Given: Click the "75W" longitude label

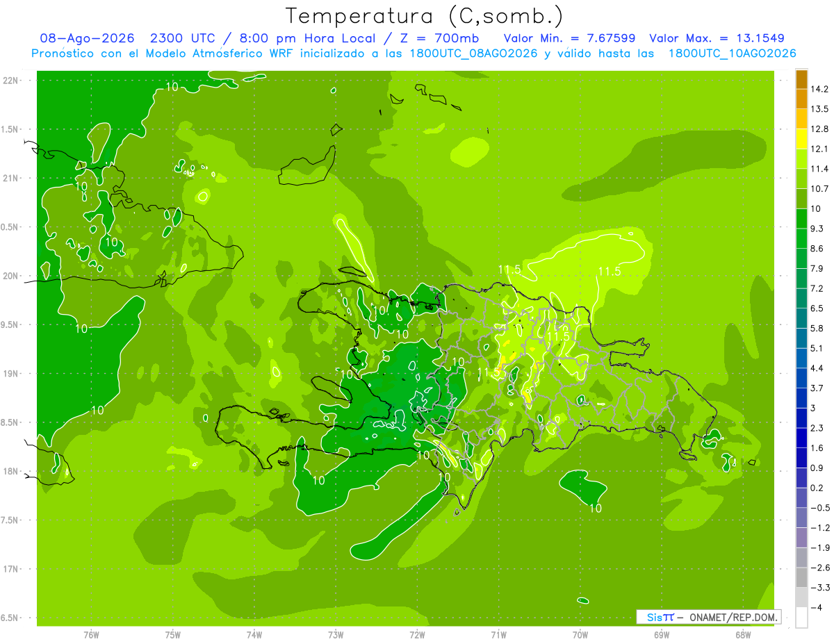Looking at the screenshot, I should (173, 635).
